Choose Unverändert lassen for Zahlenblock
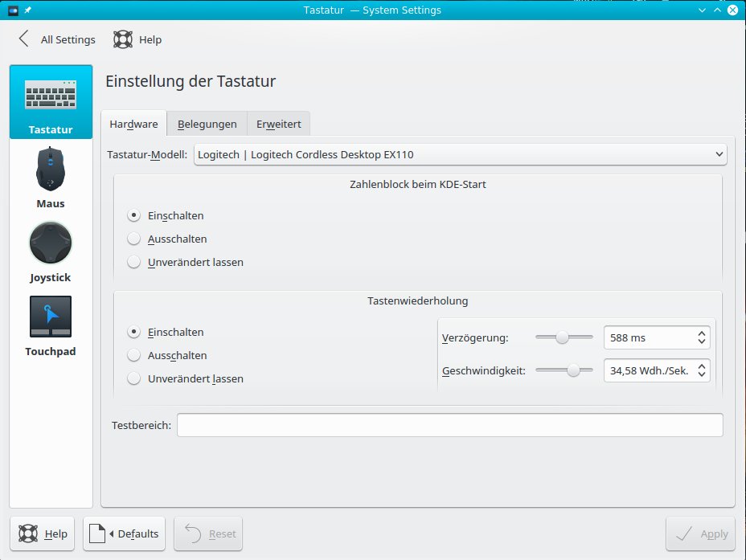 coord(133,262)
